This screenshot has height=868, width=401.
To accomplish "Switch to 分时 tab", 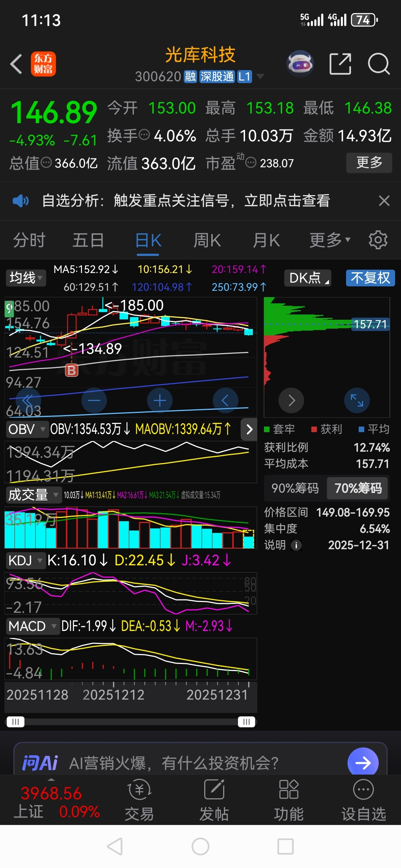I will [x=29, y=240].
